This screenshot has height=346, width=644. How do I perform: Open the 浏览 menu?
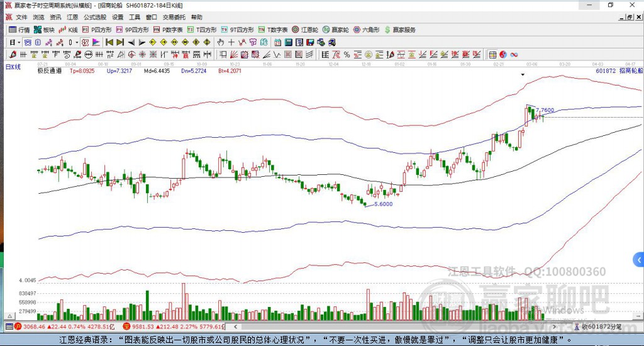pyautogui.click(x=38, y=17)
